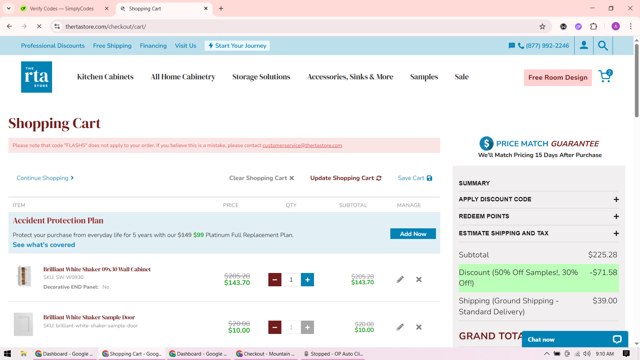Image resolution: width=640 pixels, height=360 pixels.
Task: Open See what's covered link
Action: point(44,245)
